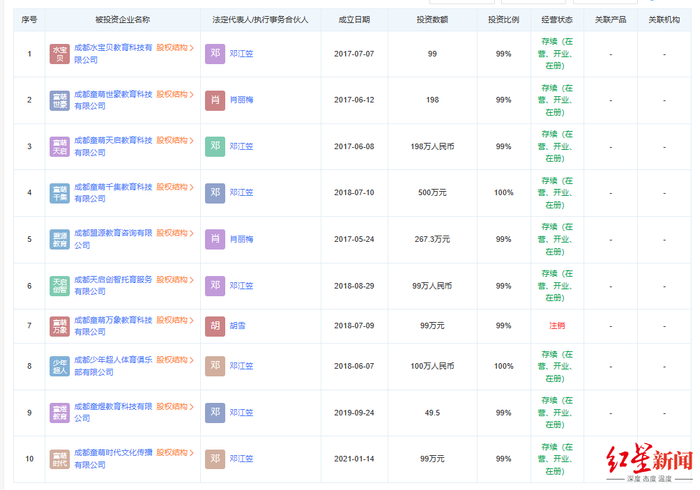Click the 少年超人 company logo tile
This screenshot has width=700, height=490.
pyautogui.click(x=60, y=366)
